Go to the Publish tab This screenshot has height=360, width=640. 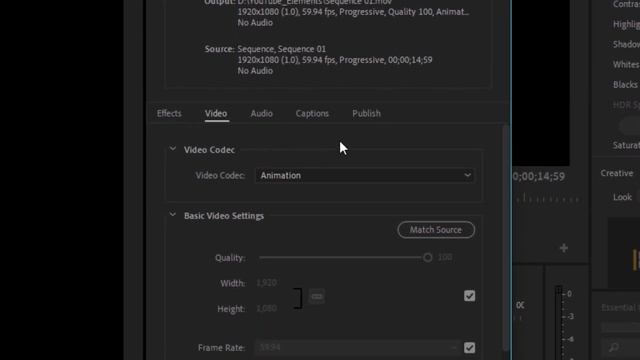(367, 113)
